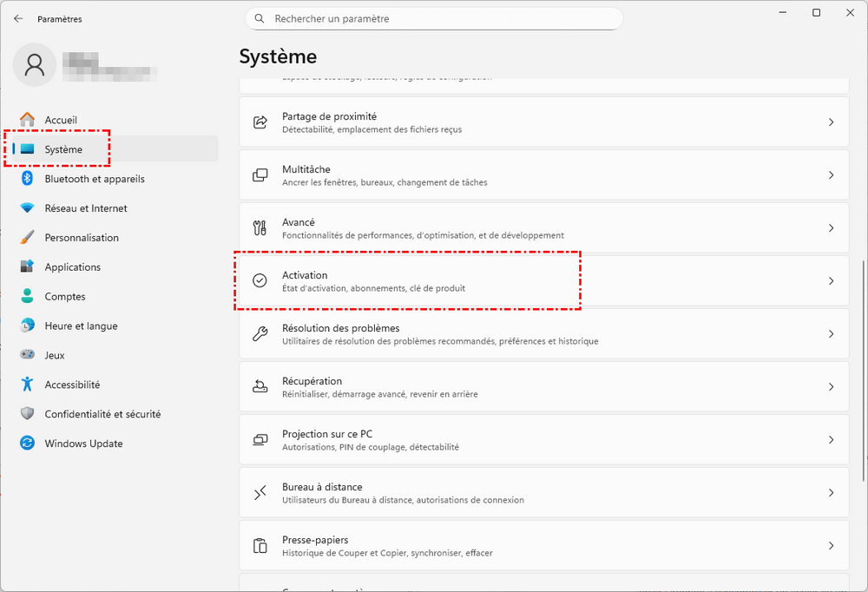Open Réseau et Internet Wi-Fi icon

[28, 208]
